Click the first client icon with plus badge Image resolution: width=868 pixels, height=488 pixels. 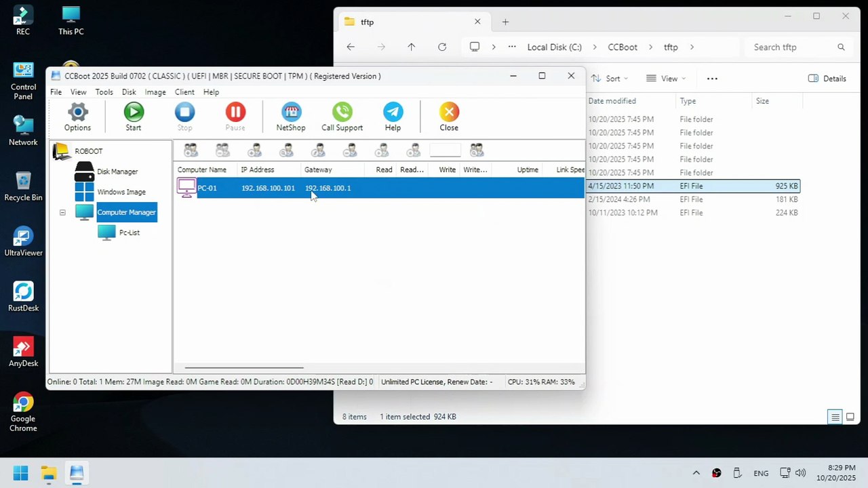191,150
